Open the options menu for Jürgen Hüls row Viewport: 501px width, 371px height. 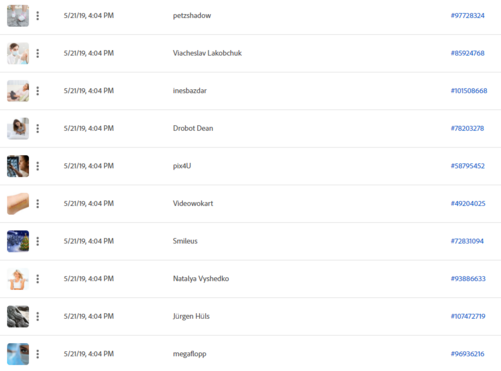pos(38,316)
